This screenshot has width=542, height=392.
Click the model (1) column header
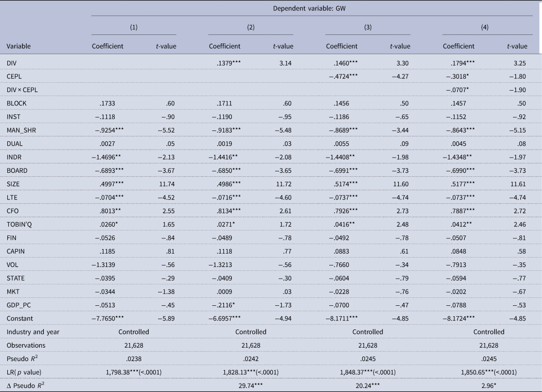(x=133, y=28)
